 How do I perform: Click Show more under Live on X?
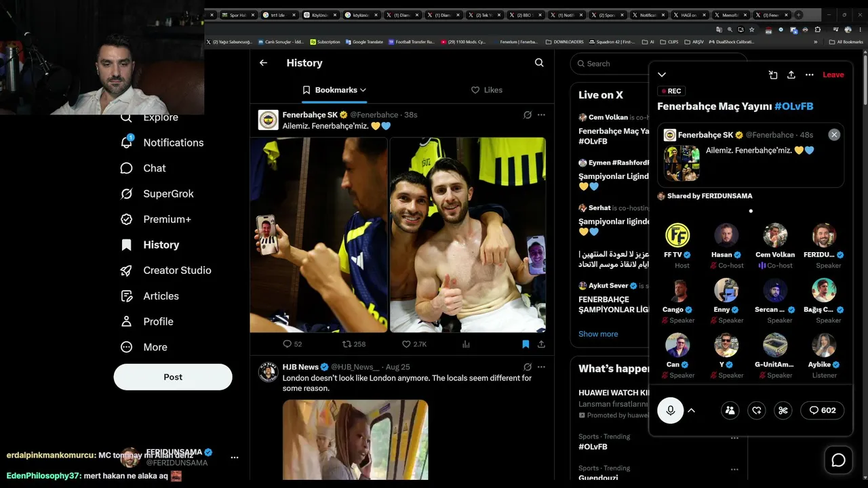tap(598, 334)
